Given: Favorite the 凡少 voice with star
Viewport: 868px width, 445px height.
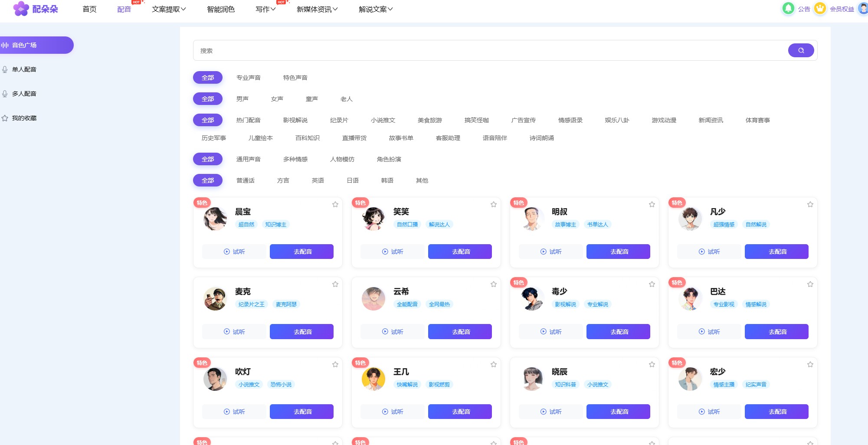Looking at the screenshot, I should coord(810,204).
